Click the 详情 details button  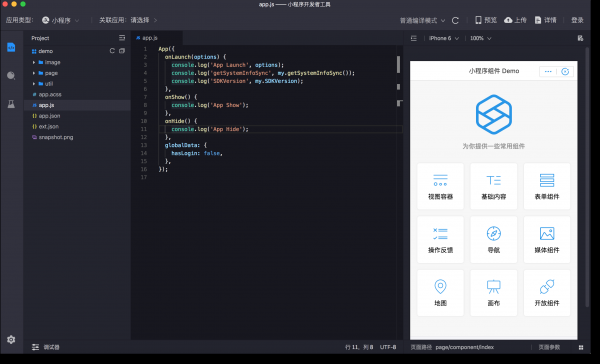pos(545,20)
